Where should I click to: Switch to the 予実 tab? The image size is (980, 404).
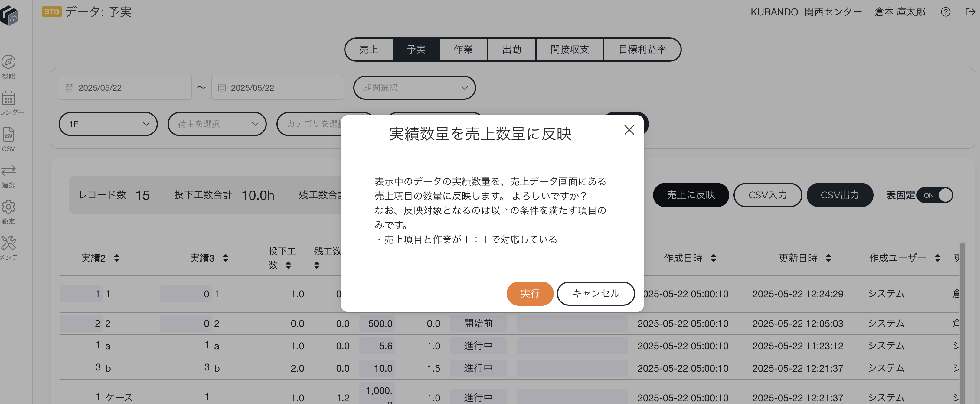416,50
